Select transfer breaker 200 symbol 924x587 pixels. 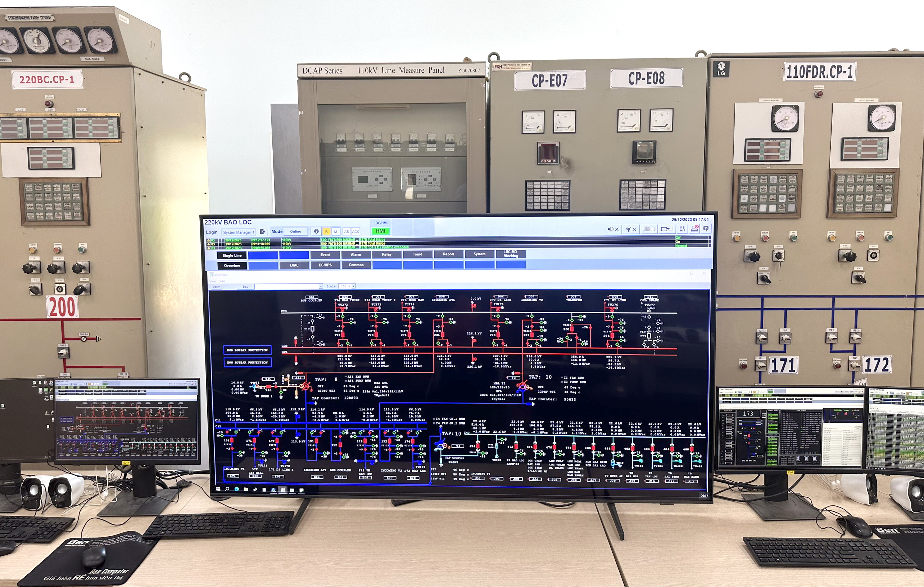coord(572,329)
